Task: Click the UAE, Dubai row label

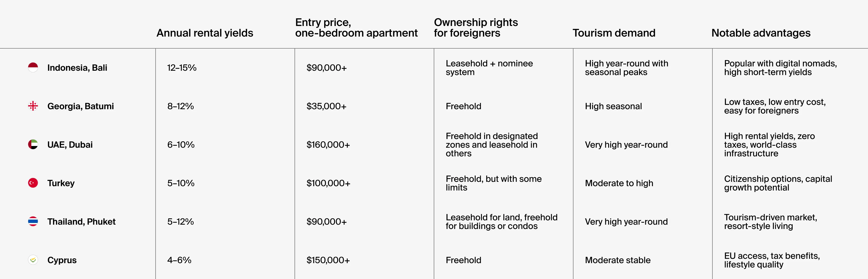Action: 70,145
